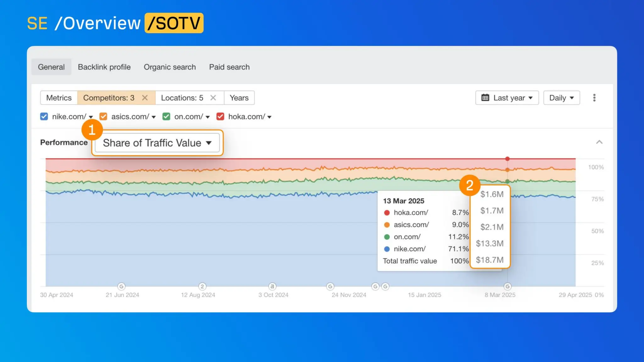The height and width of the screenshot is (362, 644).
Task: Remove the Competitors: 3 filter with X
Action: click(145, 98)
